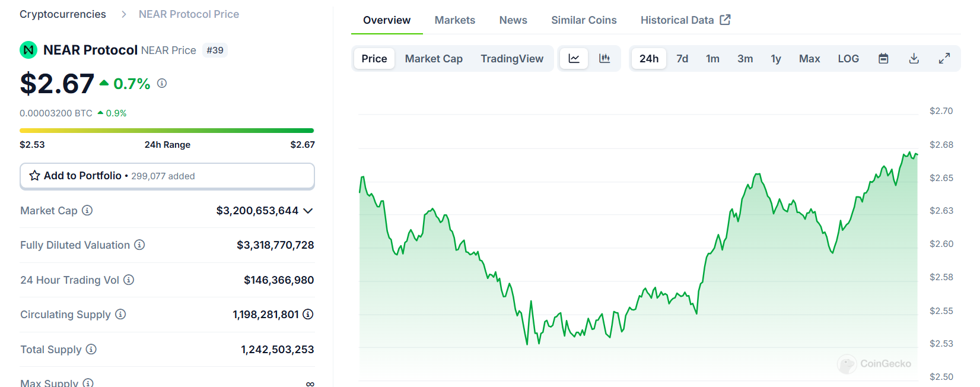Screen dimensions: 980x387
Task: Click Add to Portfolio button
Action: (167, 176)
